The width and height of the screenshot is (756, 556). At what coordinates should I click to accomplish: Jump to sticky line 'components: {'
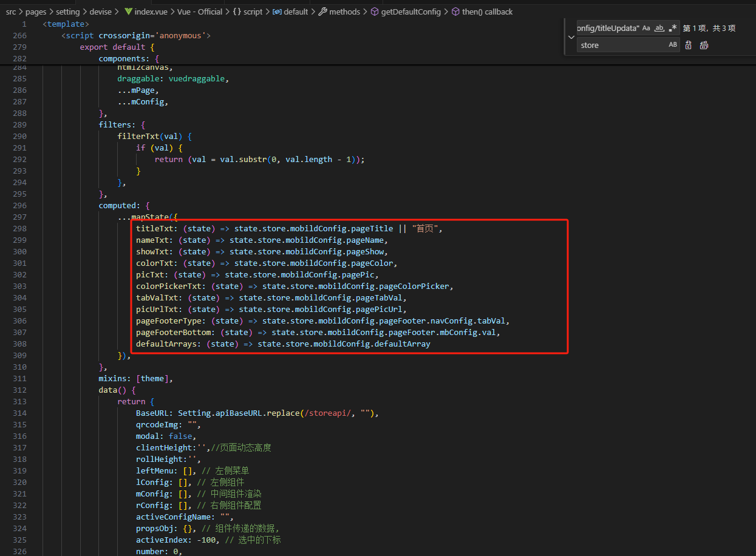click(129, 58)
